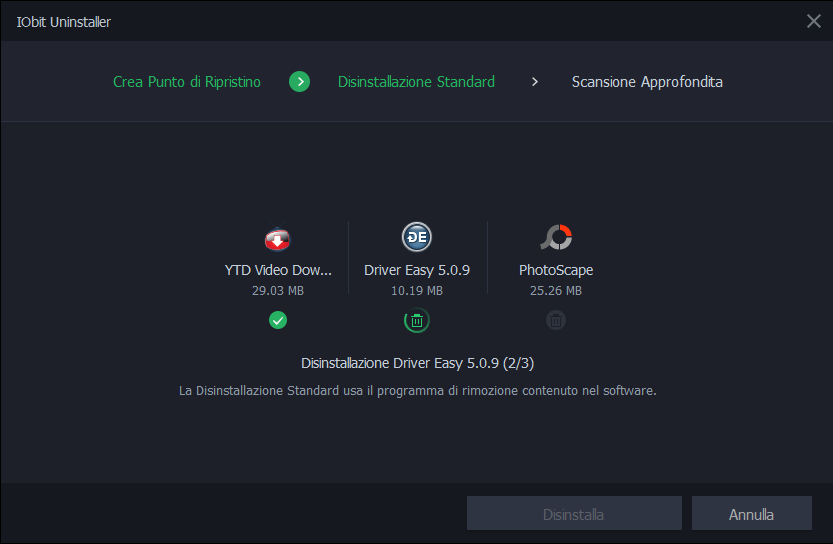The image size is (833, 544).
Task: Click the green trash icon under Driver Easy
Action: pos(417,321)
